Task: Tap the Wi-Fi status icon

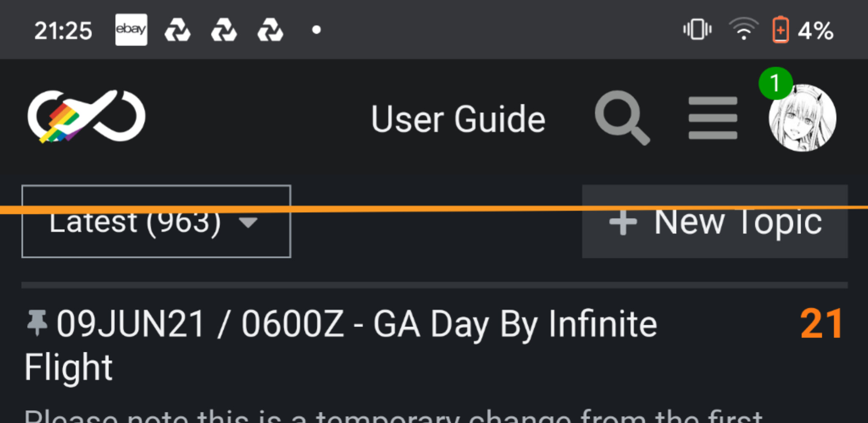Action: [x=743, y=30]
